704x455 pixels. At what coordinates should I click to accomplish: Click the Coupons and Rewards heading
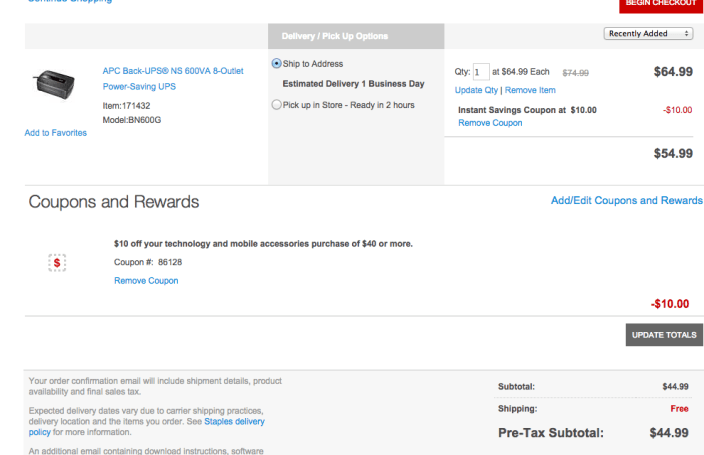point(114,202)
